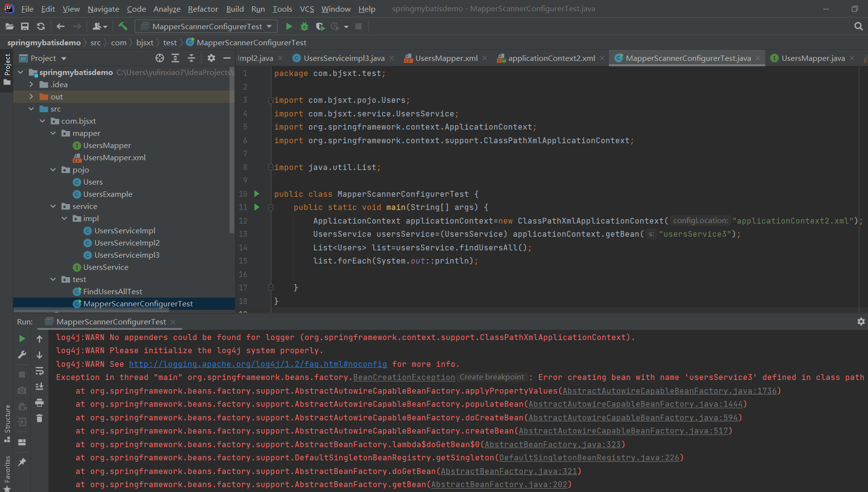The image size is (868, 492).
Task: Expand the out folder
Action: [x=31, y=96]
